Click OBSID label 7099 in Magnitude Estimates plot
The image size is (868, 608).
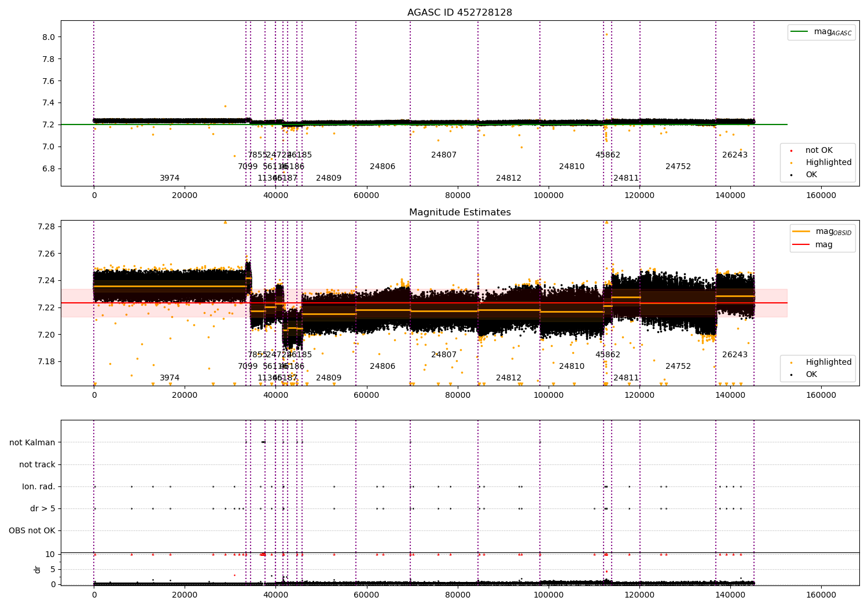248,367
